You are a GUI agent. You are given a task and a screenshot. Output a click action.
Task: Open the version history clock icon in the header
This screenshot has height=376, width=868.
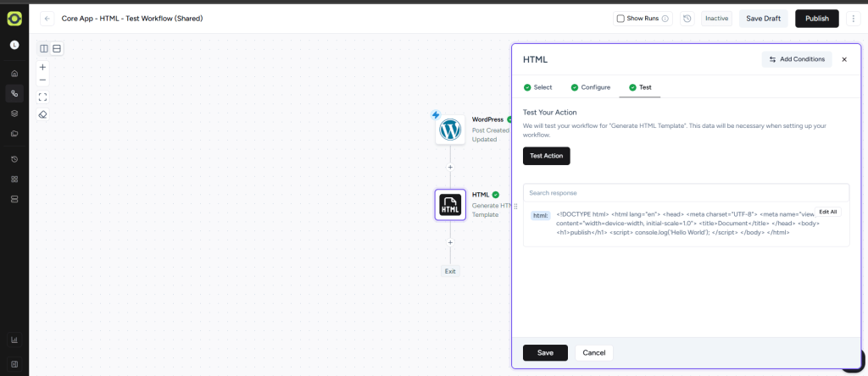pos(687,19)
